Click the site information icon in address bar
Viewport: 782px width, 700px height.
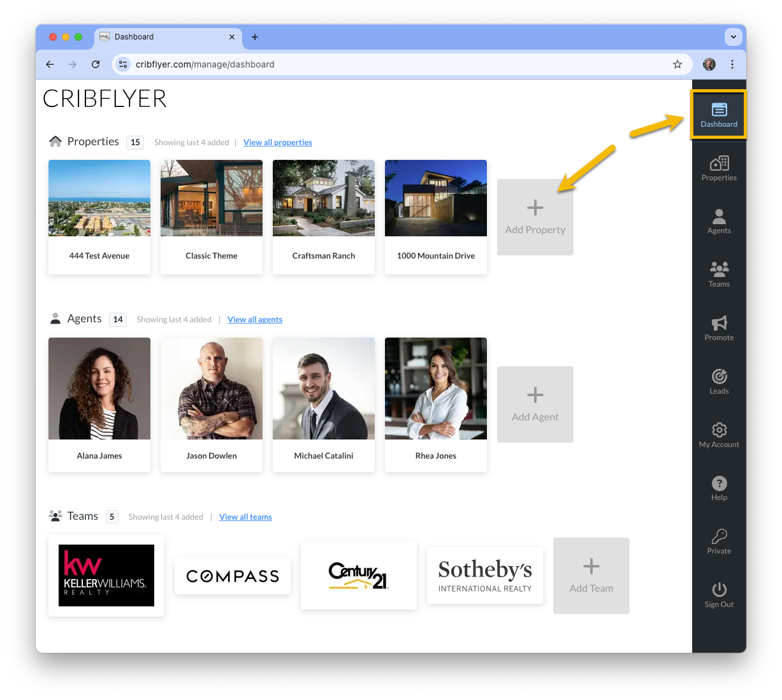click(123, 64)
